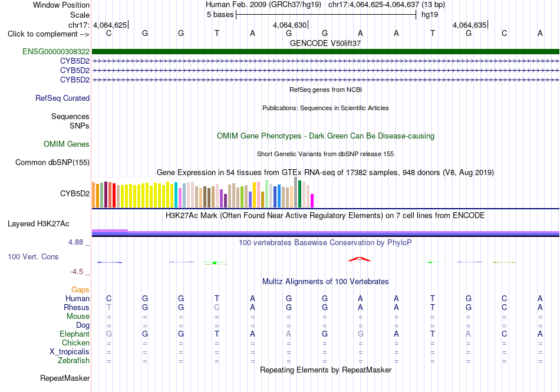Click the 4,064,630 coordinate marker
The width and height of the screenshot is (560, 392).
tap(289, 25)
